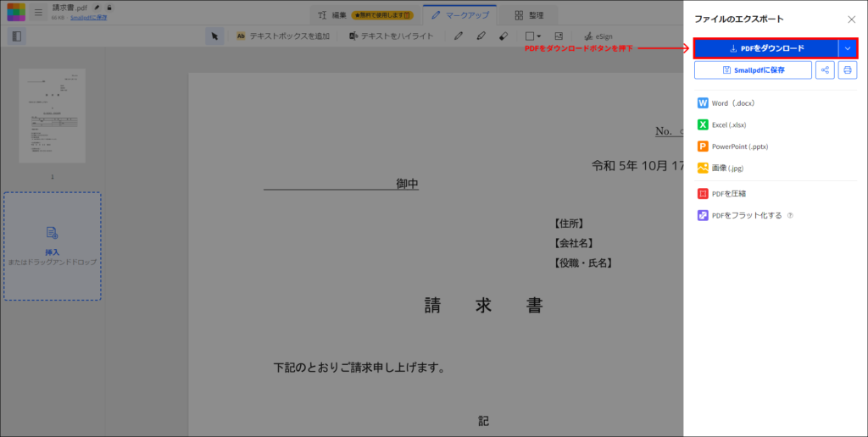Expand the download options chevron
The image size is (868, 437).
click(x=848, y=48)
